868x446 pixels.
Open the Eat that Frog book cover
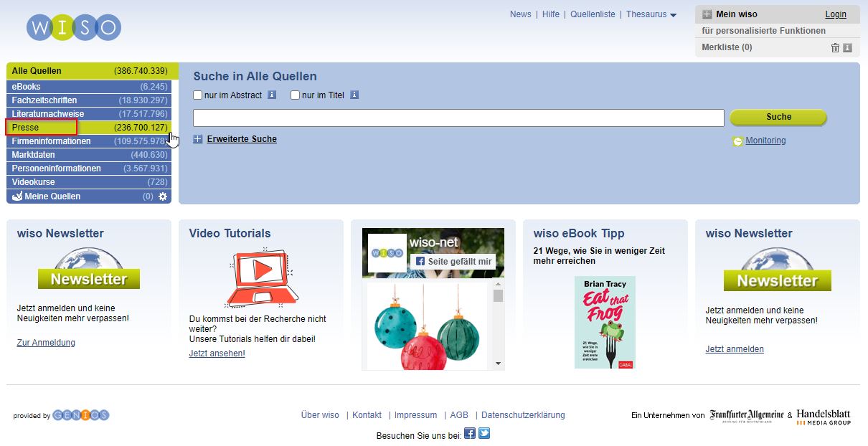pos(605,322)
